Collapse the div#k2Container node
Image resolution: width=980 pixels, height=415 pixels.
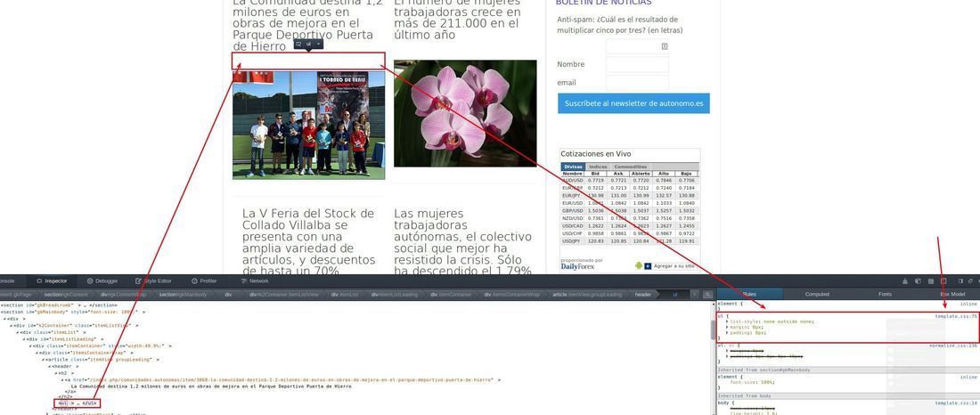click(11, 326)
